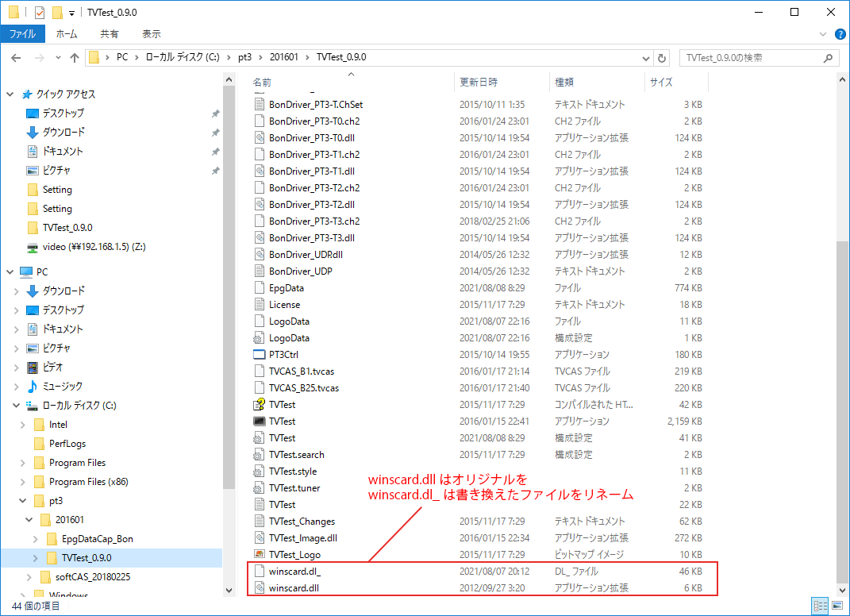Viewport: 850px width, 616px height.
Task: Select the License text document
Action: [478, 305]
